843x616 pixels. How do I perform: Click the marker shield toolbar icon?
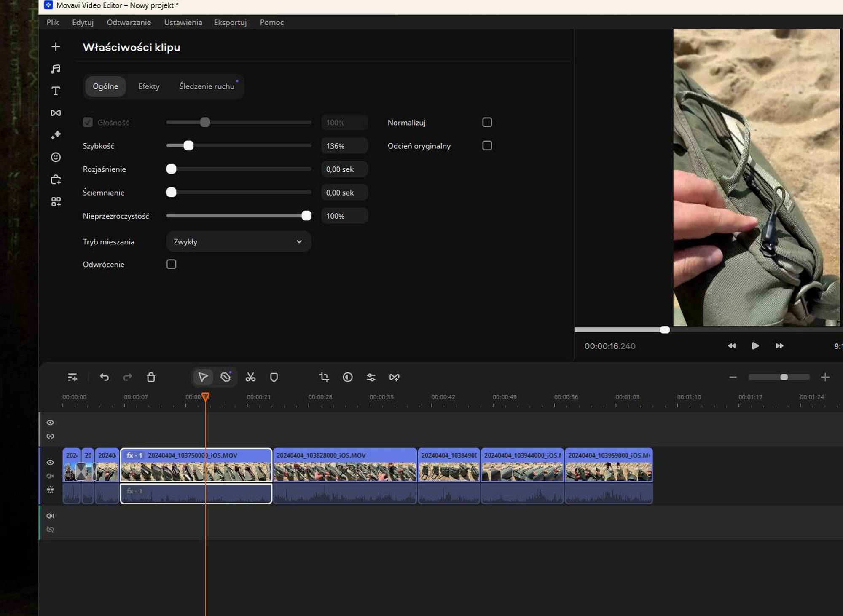274,377
